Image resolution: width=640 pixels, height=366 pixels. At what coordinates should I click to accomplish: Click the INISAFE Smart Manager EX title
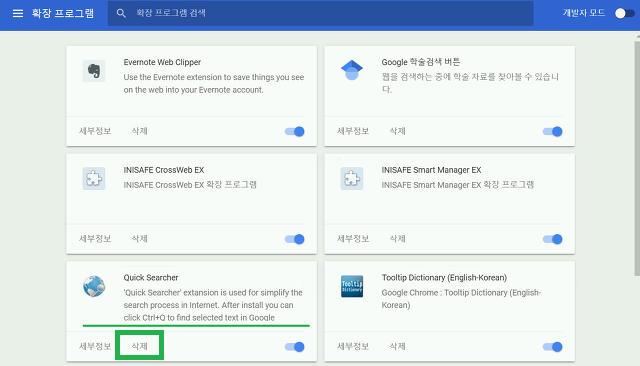tap(431, 170)
